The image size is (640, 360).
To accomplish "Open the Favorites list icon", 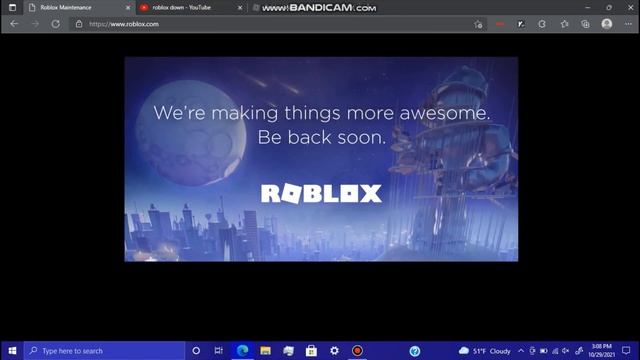I will 564,24.
